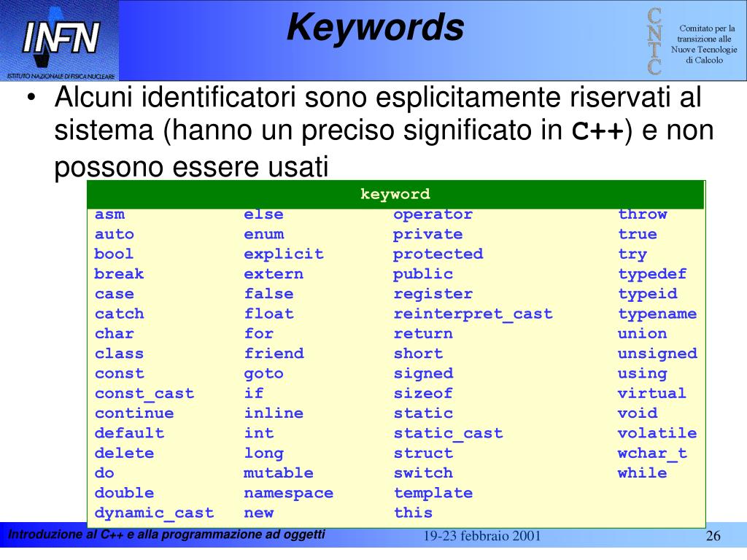Select the keyword public
Viewport: 747px width, 560px height.
(x=423, y=275)
